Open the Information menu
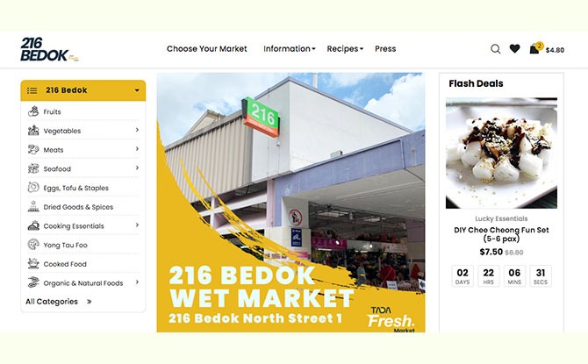 (x=290, y=49)
